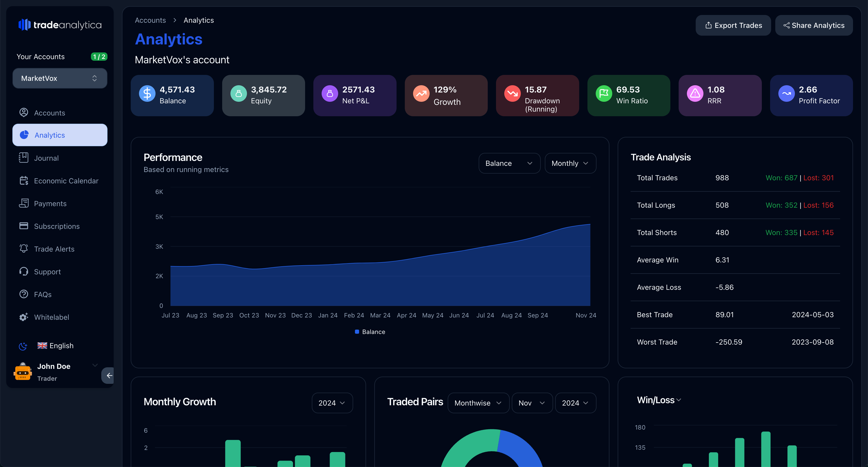The image size is (868, 467).
Task: Click the Win Ratio flag icon
Action: pyautogui.click(x=604, y=93)
